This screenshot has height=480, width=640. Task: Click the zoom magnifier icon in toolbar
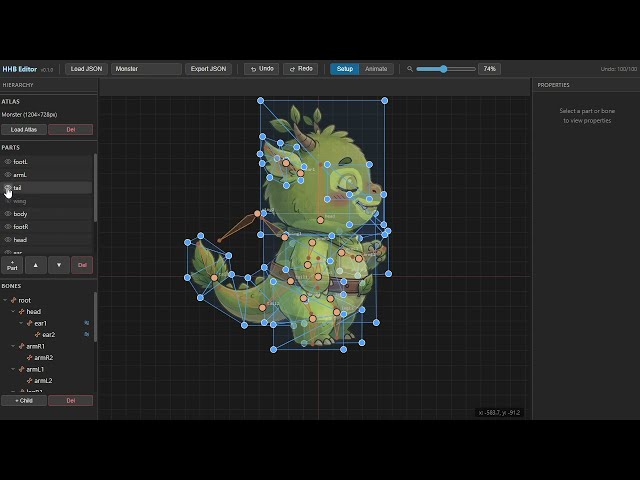(410, 69)
